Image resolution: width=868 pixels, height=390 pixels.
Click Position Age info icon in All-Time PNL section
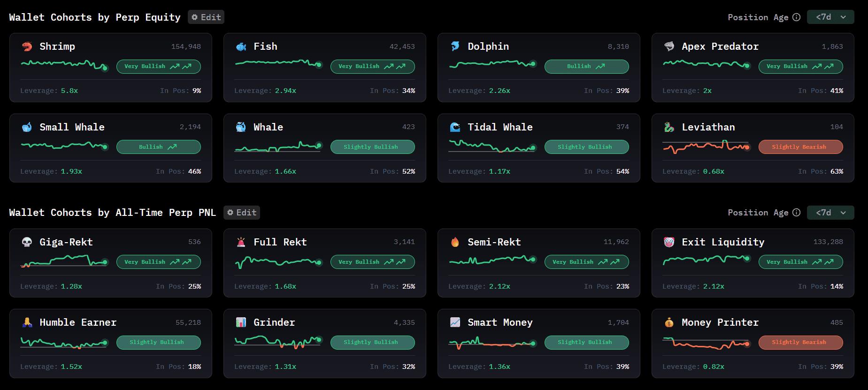point(796,213)
